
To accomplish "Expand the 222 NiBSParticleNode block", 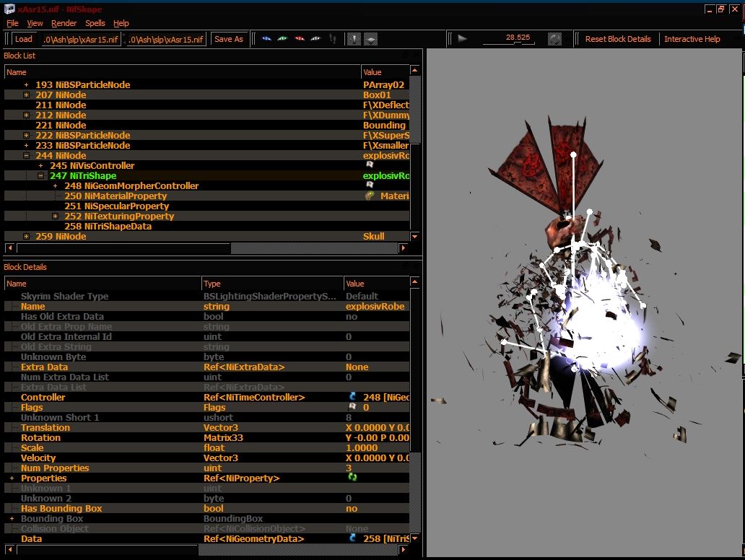I will pos(27,136).
